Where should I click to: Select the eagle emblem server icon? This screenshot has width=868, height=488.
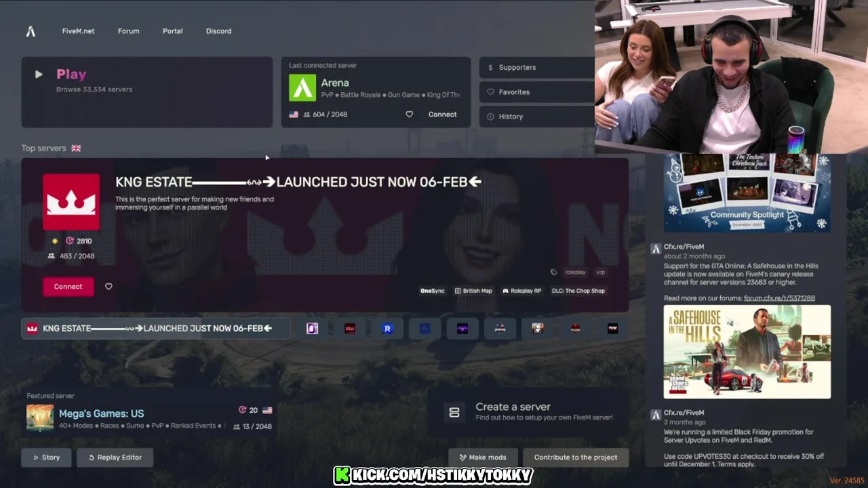(500, 329)
